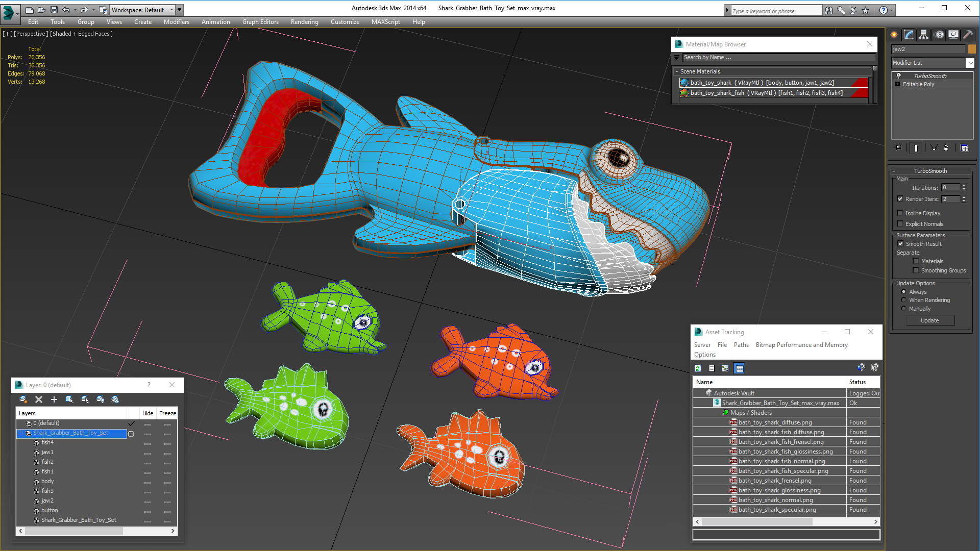Image resolution: width=980 pixels, height=551 pixels.
Task: Enable the Explicit Normals checkbox
Action: point(900,224)
